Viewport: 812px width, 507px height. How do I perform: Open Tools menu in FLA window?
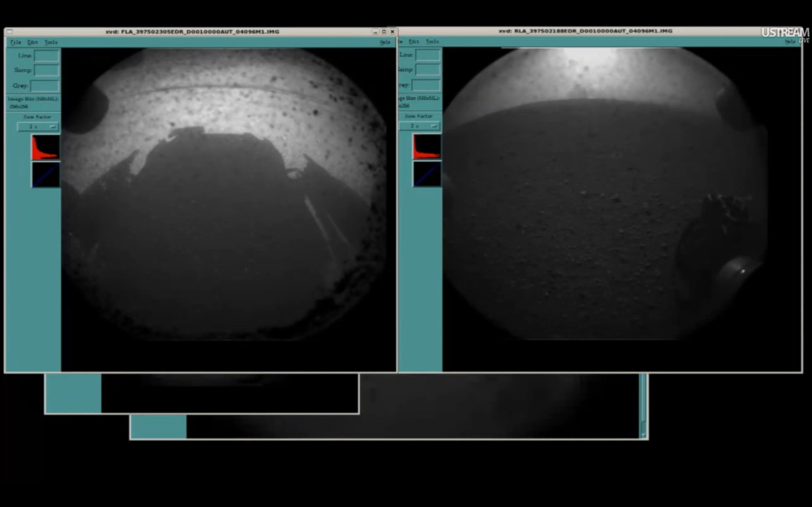[51, 42]
